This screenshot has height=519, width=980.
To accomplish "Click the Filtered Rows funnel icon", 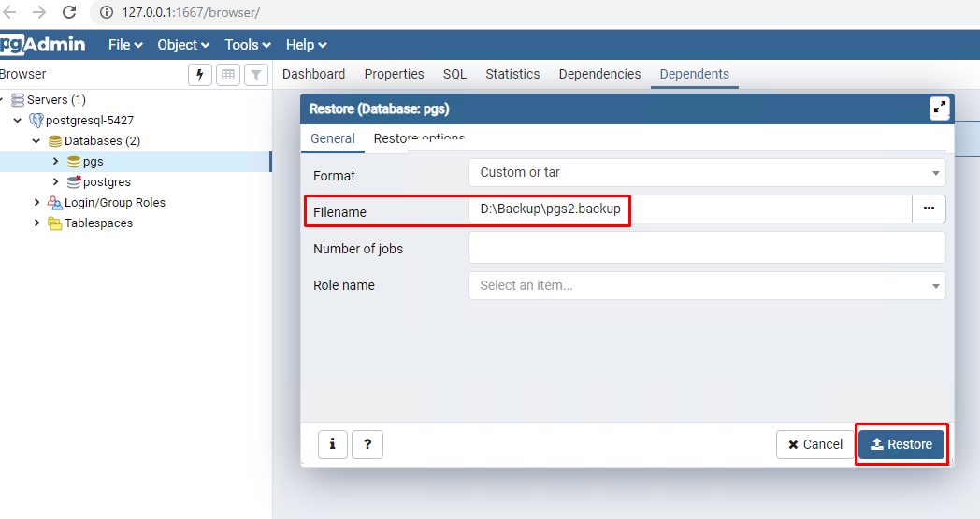I will tap(255, 75).
